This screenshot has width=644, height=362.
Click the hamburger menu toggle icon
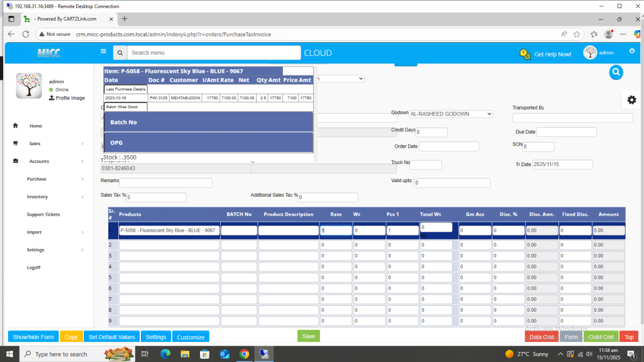click(x=103, y=52)
